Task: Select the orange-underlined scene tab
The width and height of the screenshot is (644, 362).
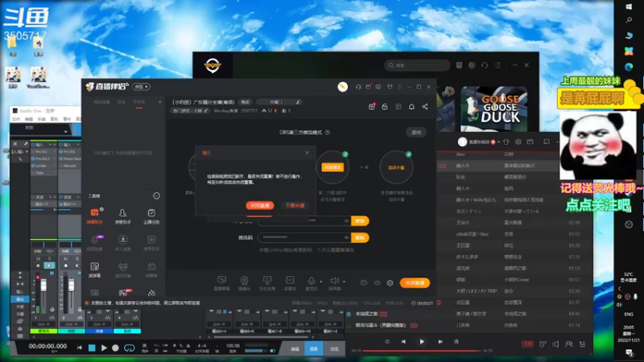Action: pos(138,102)
